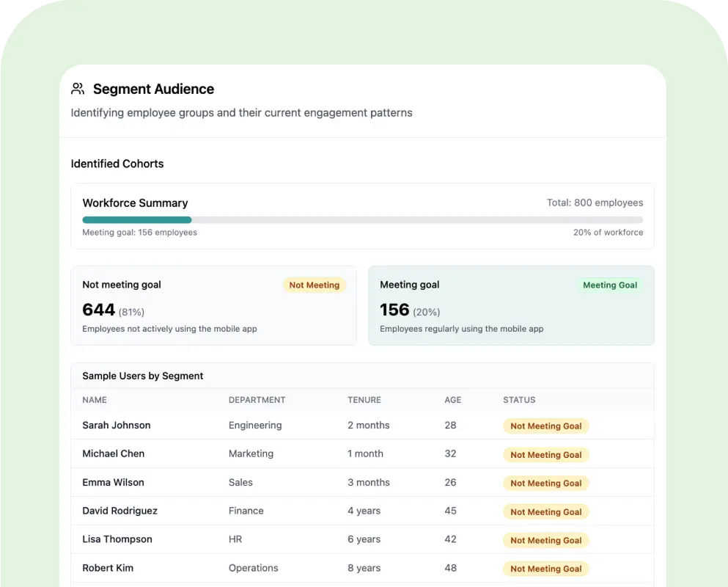
Task: Click Sarah Johnson's age 28
Action: [450, 426]
